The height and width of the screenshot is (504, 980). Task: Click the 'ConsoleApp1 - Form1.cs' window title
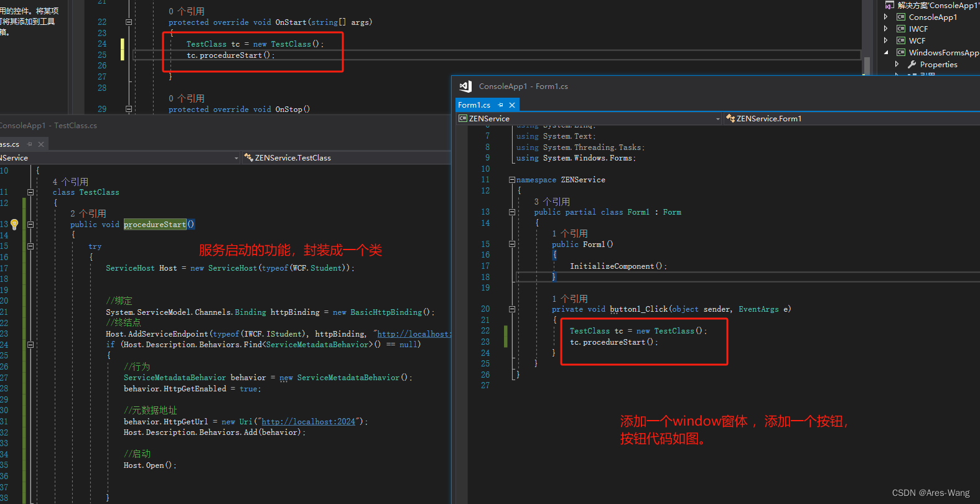pyautogui.click(x=523, y=86)
